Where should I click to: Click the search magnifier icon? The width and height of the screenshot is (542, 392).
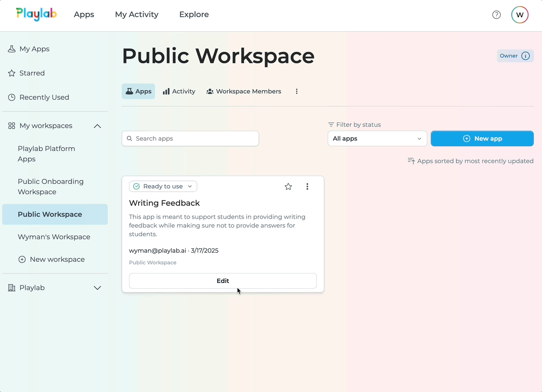[x=129, y=138]
